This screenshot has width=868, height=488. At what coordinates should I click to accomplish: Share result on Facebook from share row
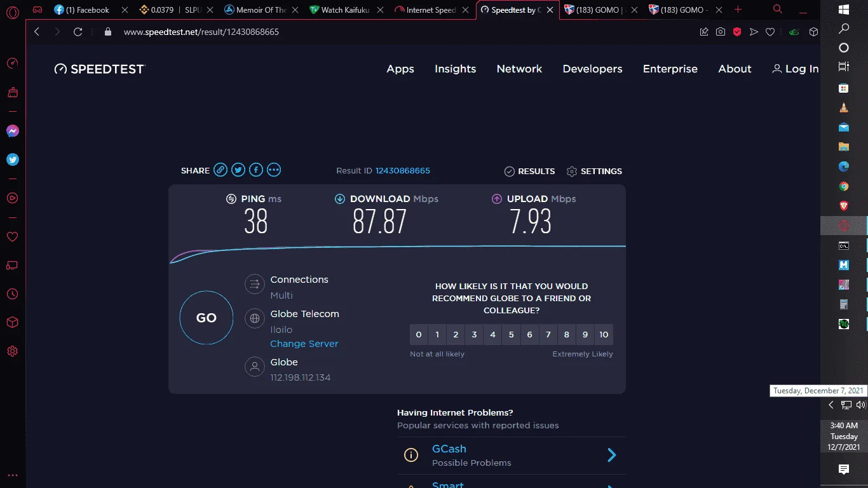[x=256, y=170]
